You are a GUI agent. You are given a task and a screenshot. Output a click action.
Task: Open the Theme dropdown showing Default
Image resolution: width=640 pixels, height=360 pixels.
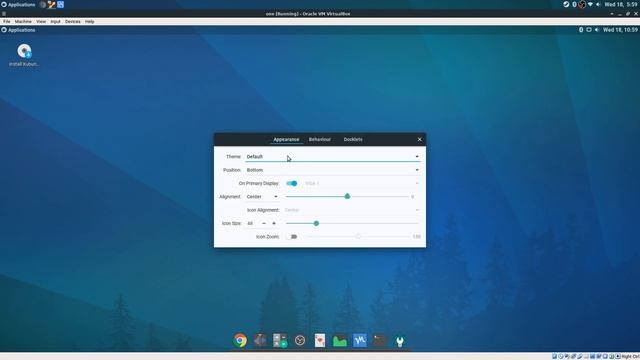[332, 157]
